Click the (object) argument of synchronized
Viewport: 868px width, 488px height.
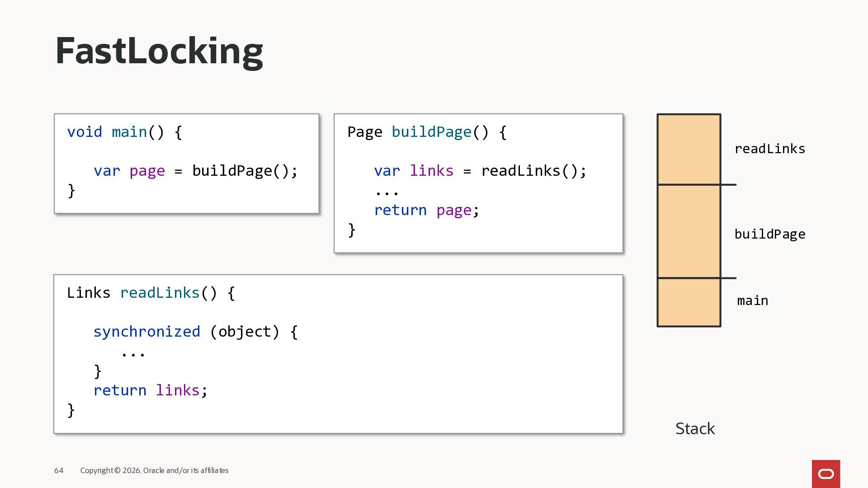coord(245,332)
